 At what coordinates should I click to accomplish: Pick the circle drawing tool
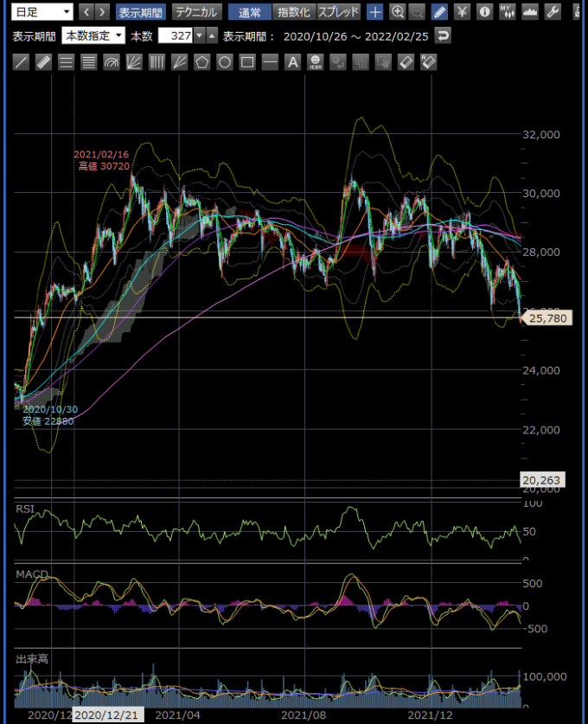click(225, 62)
